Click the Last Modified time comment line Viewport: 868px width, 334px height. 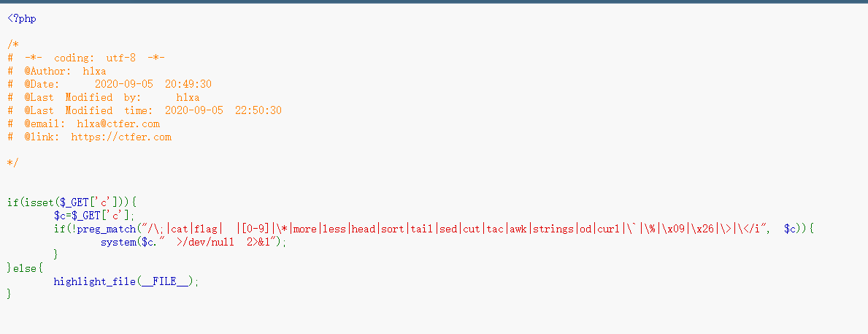(145, 110)
